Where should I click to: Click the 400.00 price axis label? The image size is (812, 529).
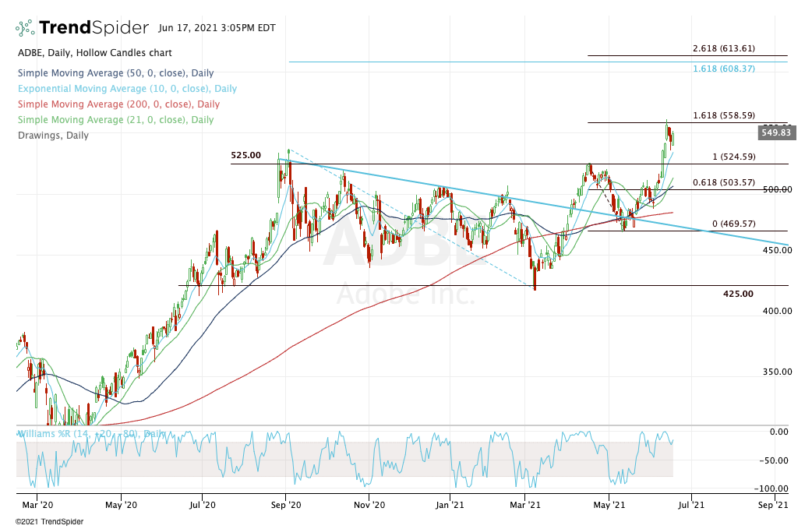pyautogui.click(x=777, y=311)
